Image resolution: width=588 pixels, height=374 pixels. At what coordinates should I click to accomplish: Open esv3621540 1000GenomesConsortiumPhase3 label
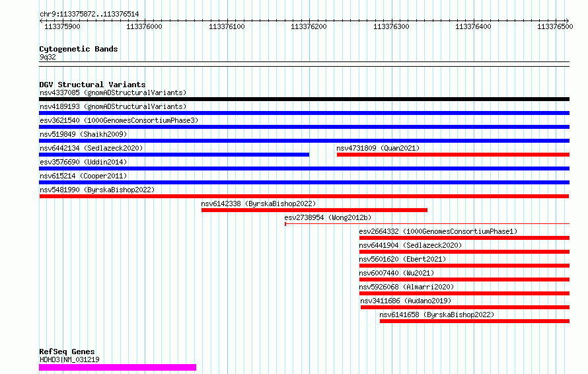(119, 120)
